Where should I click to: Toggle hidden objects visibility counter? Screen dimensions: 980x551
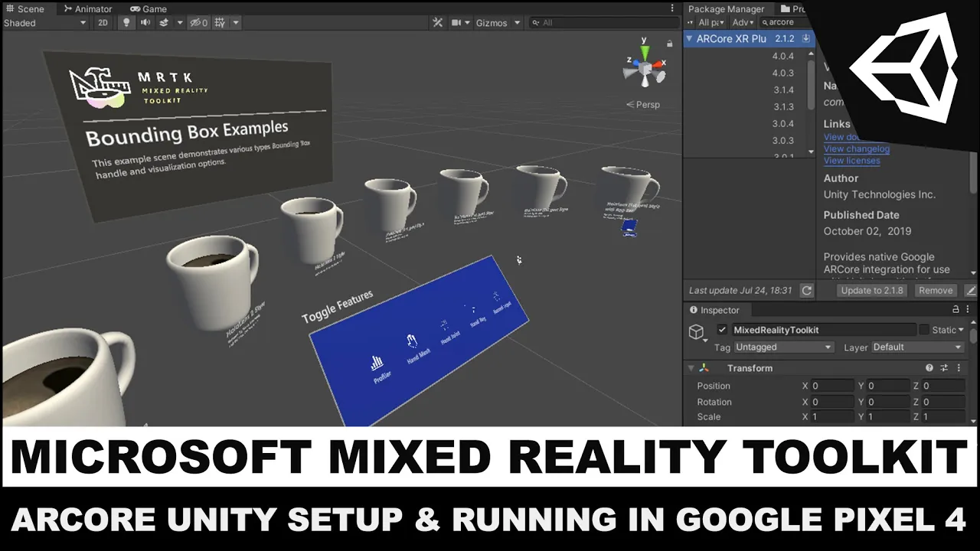point(198,23)
